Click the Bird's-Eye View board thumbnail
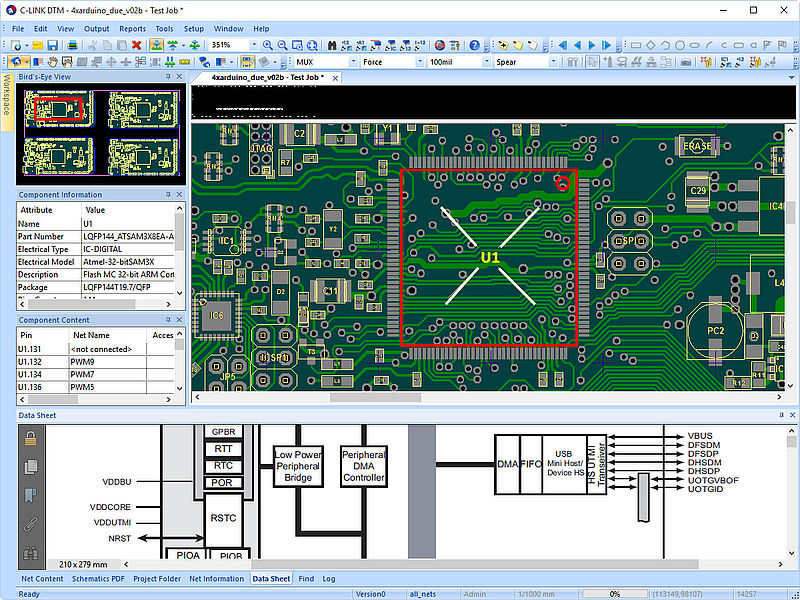This screenshot has height=600, width=800. coord(102,133)
